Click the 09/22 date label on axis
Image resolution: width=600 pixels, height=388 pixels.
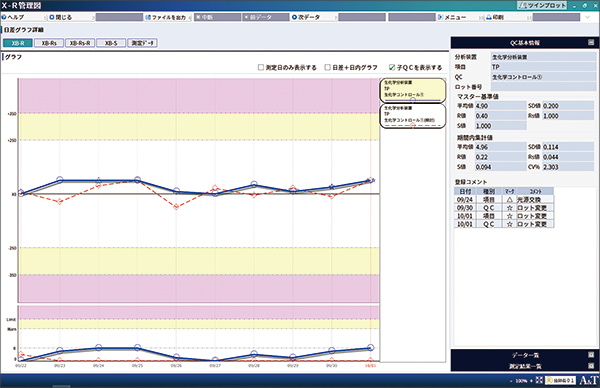coord(21,365)
